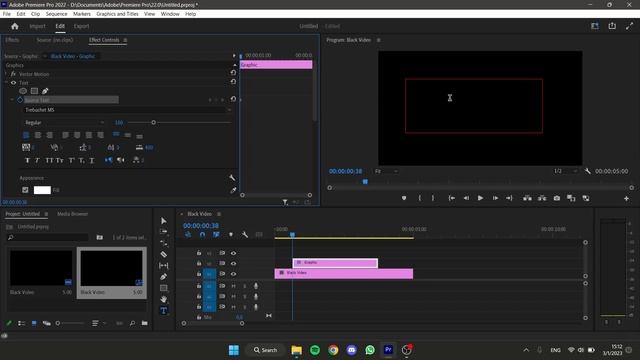Screen dimensions: 640x360
Task: Select the Selection arrow tool
Action: click(x=164, y=221)
